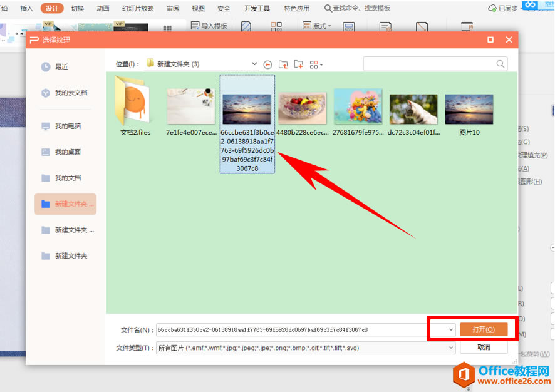Expand the file name dropdown arrow
This screenshot has height=392, width=555.
(x=450, y=329)
